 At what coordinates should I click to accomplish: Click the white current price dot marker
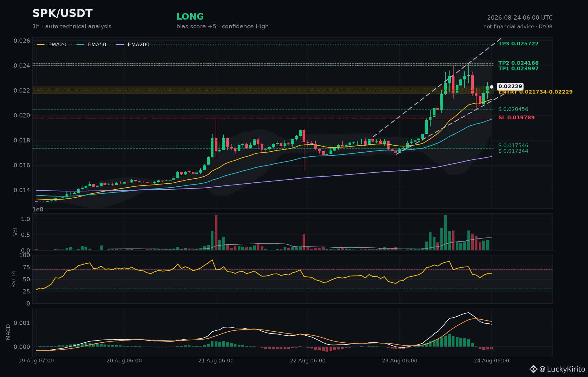[x=492, y=87]
